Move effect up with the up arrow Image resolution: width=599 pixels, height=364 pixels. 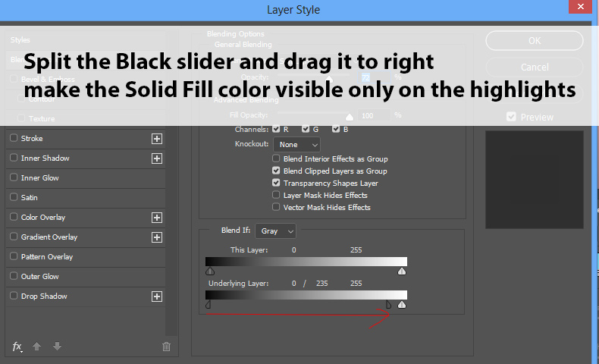pyautogui.click(x=36, y=347)
